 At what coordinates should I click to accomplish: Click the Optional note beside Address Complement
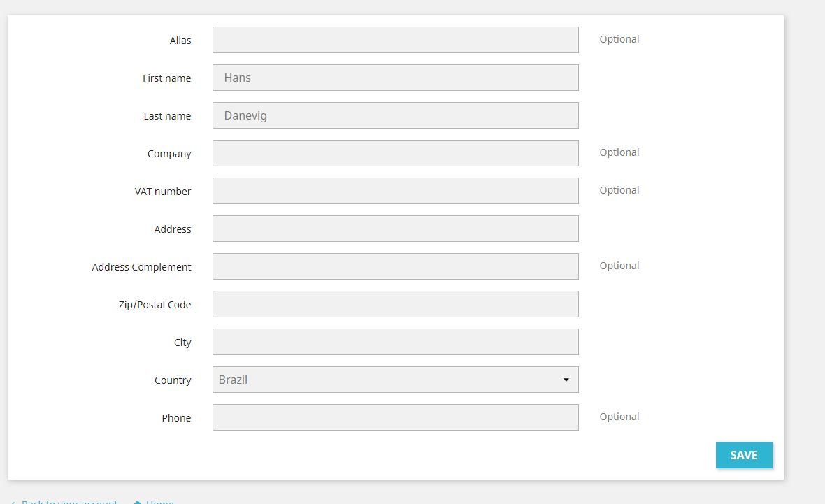pos(619,266)
